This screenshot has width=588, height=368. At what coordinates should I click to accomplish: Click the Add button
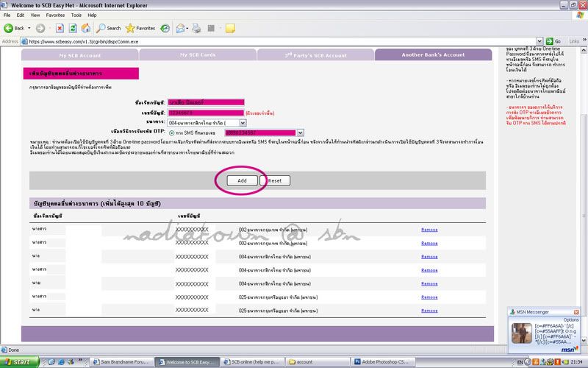(243, 180)
